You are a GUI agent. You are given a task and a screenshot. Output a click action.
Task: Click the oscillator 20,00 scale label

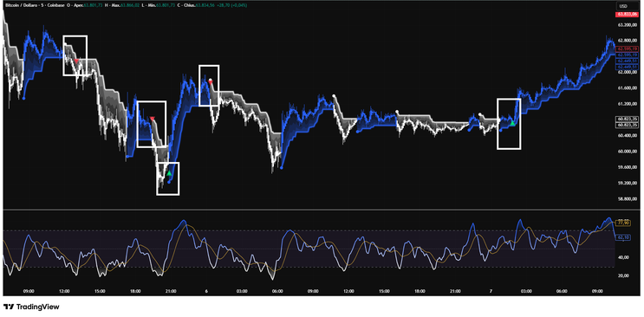[x=623, y=275]
